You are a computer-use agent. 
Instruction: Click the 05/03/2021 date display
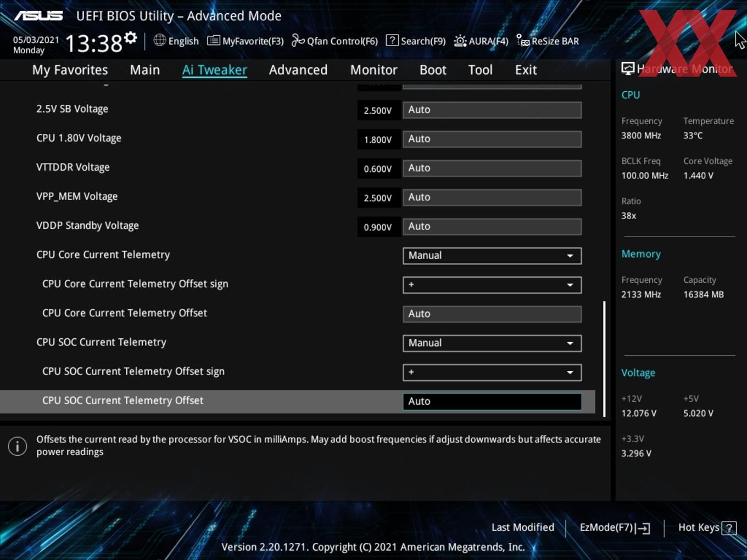click(x=36, y=40)
